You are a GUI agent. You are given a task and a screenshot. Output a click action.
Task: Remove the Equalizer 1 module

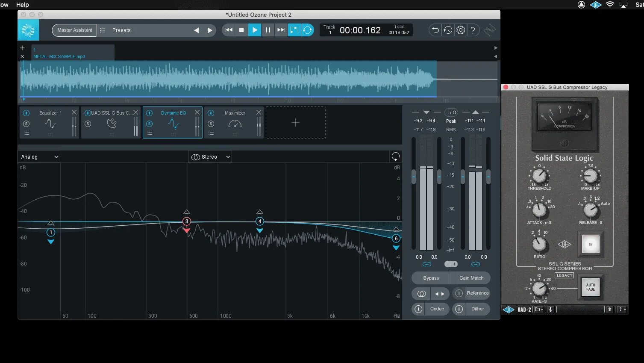[74, 112]
